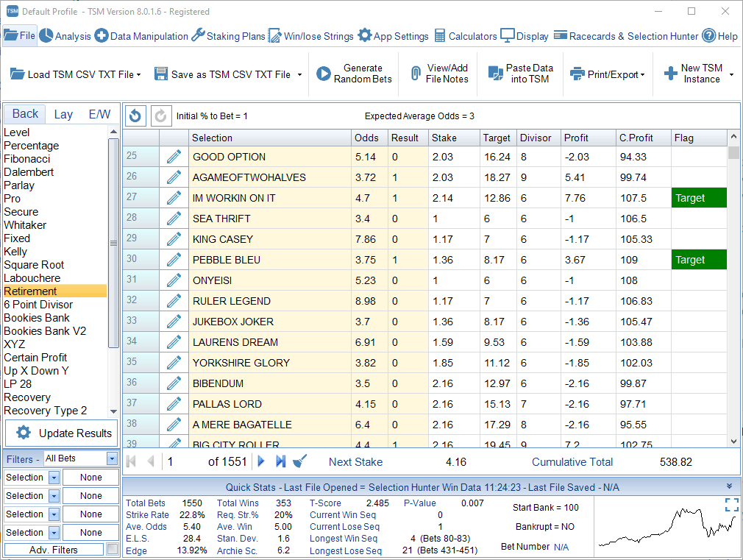Select the Fibonacci staking plan
The image size is (743, 560).
coord(27,159)
